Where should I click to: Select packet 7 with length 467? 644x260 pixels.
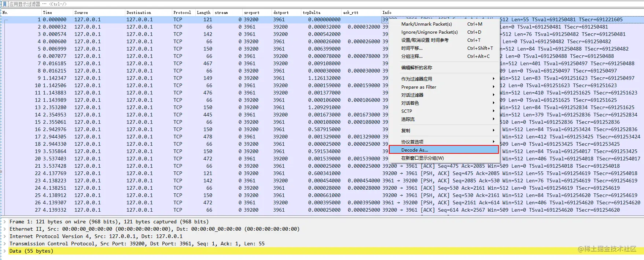tap(323, 63)
